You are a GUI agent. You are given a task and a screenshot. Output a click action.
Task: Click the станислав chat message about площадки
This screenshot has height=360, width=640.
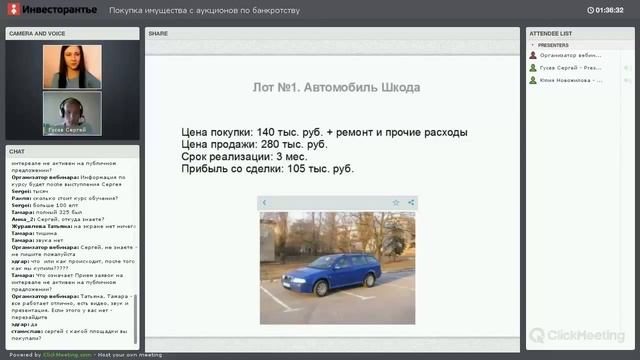tap(69, 335)
